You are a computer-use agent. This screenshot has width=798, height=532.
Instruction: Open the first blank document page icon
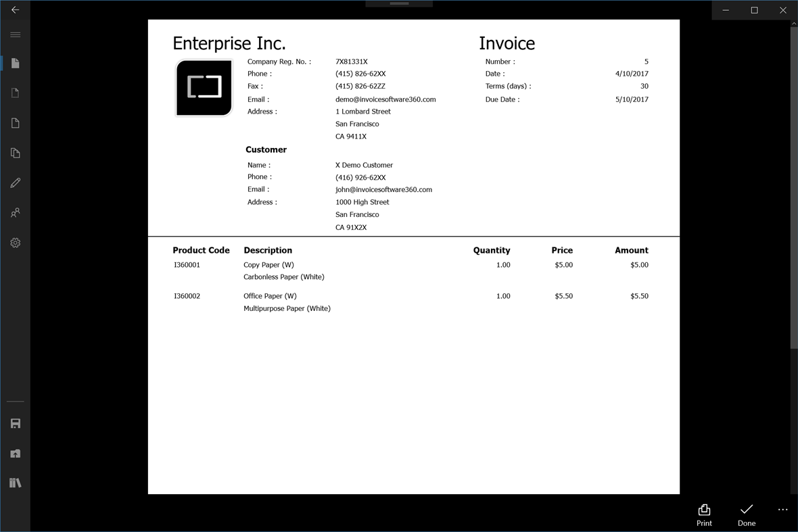[x=15, y=93]
